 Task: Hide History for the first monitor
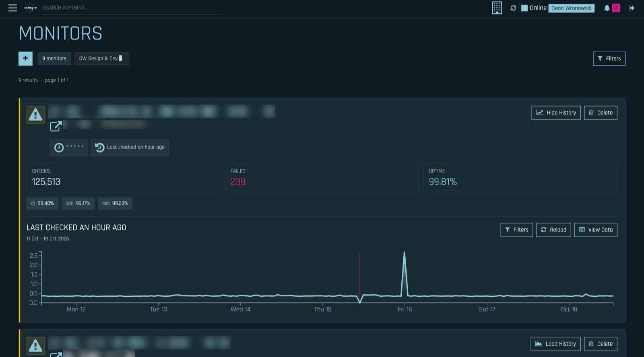pyautogui.click(x=556, y=113)
